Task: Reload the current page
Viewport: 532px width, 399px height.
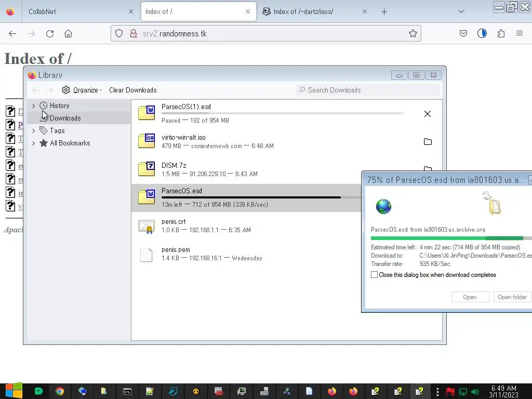Action: pyautogui.click(x=50, y=33)
